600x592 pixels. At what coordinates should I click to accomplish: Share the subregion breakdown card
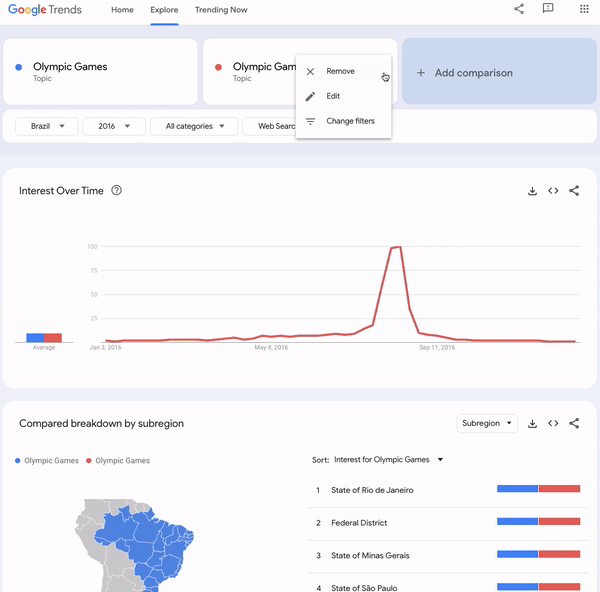click(x=574, y=423)
